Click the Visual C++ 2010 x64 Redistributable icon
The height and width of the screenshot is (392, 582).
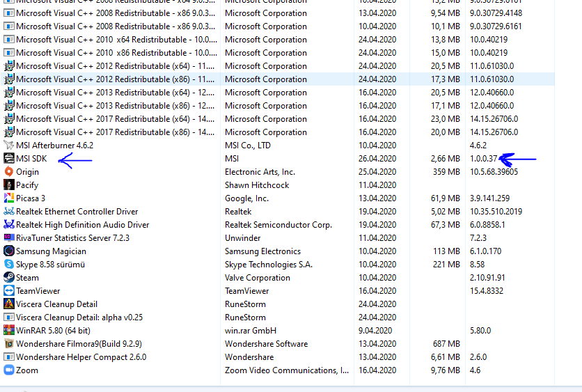click(9, 40)
